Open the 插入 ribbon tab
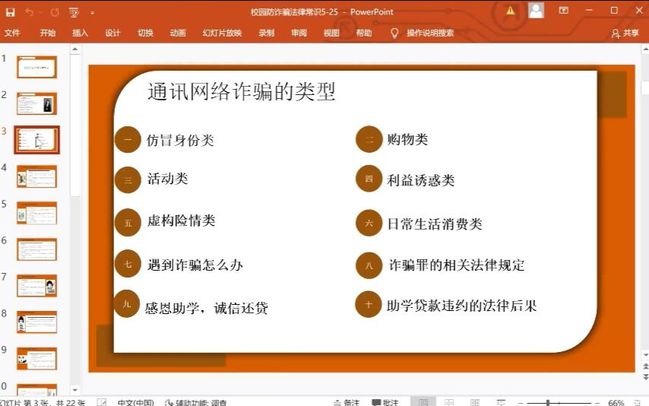 tap(80, 32)
